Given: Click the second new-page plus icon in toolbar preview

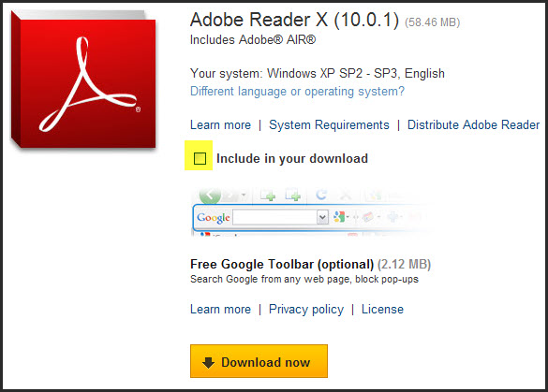Looking at the screenshot, I should pos(293,196).
